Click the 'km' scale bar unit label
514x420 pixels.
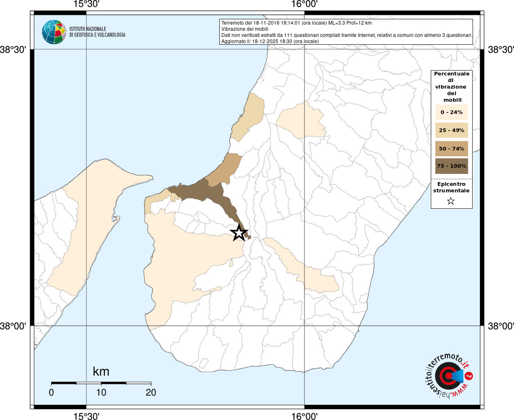[101, 371]
